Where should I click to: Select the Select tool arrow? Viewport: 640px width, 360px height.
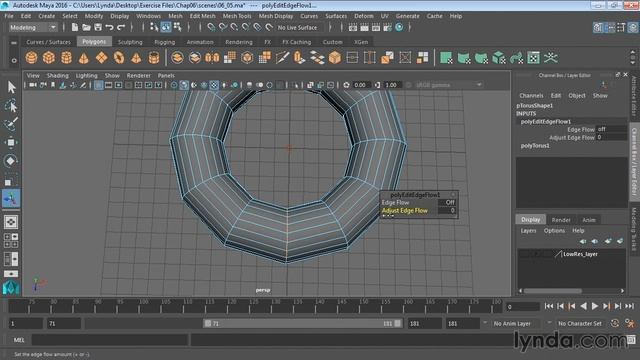11,87
